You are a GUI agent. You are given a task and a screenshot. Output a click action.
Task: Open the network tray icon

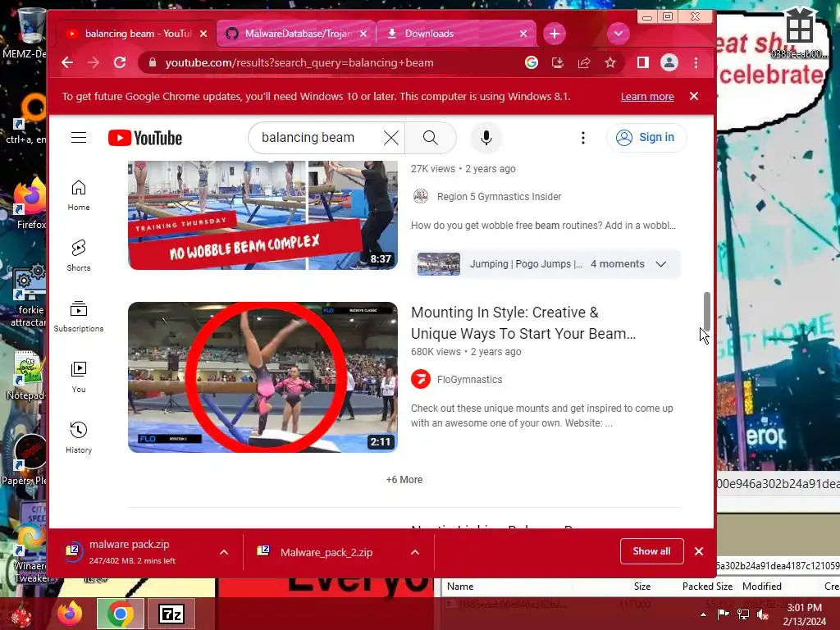click(x=743, y=614)
